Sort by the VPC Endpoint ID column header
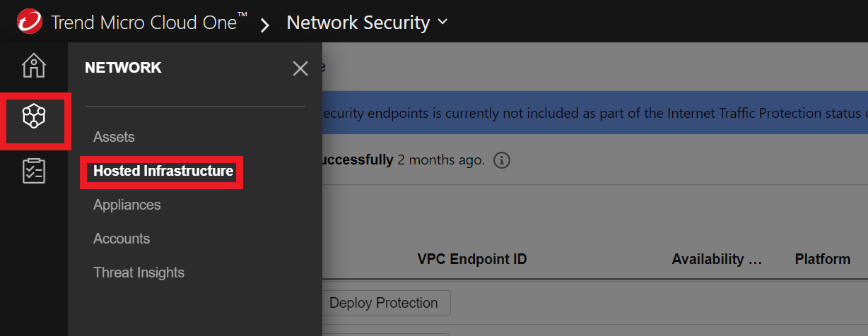Screen dimensions: 868x336 [472, 259]
